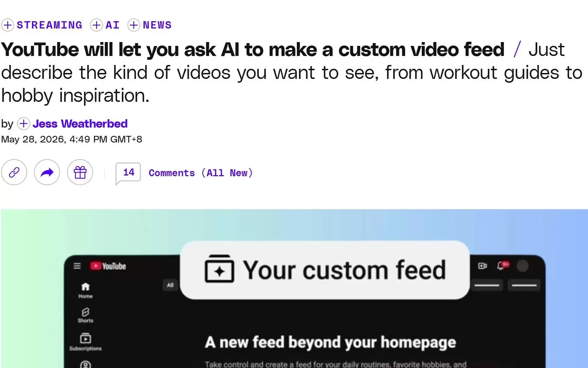
Task: Open AI category link
Action: tap(112, 25)
